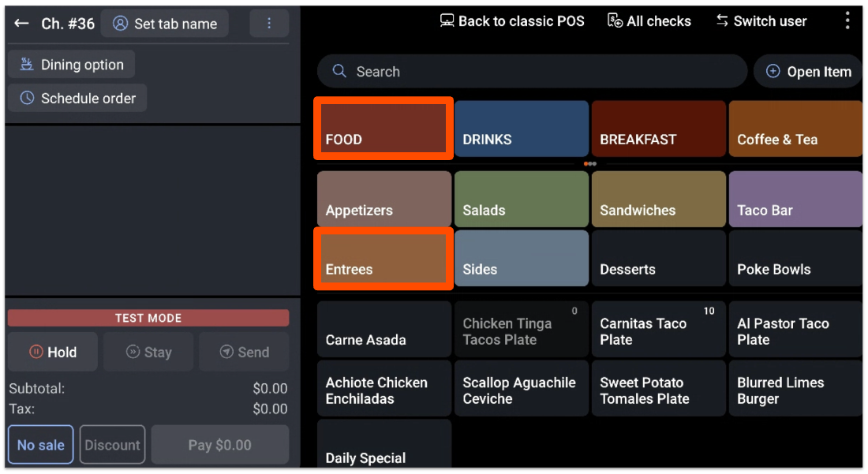The image size is (868, 474).
Task: Click the page indicator dots under the categories
Action: pyautogui.click(x=589, y=164)
